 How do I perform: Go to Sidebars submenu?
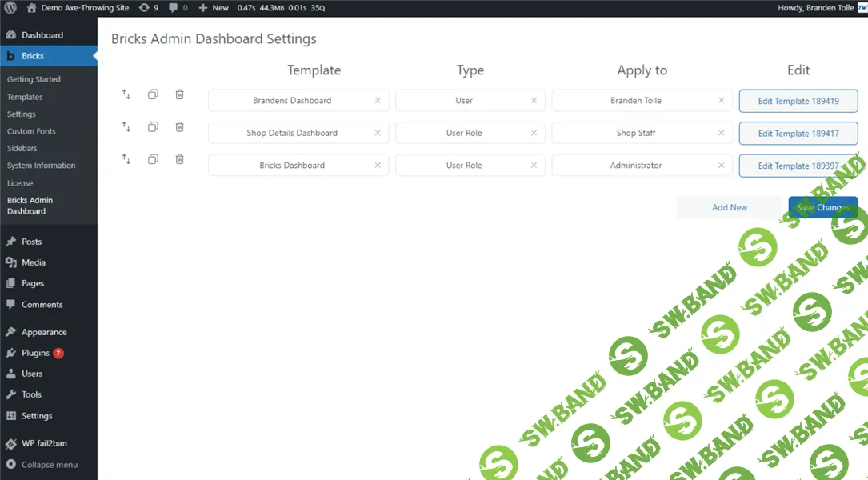click(22, 148)
